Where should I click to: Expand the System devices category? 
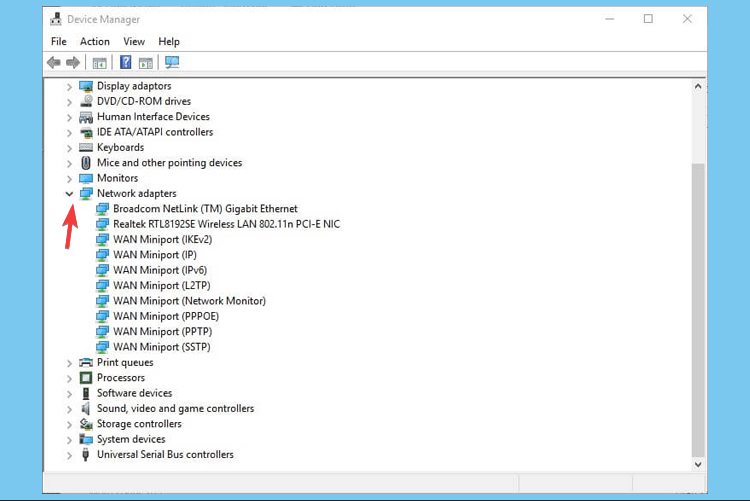click(69, 440)
